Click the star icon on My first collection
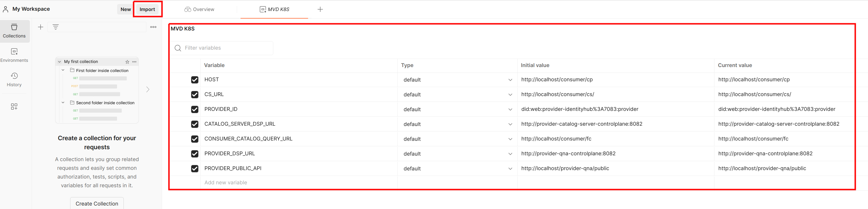This screenshot has width=868, height=209. pos(127,62)
